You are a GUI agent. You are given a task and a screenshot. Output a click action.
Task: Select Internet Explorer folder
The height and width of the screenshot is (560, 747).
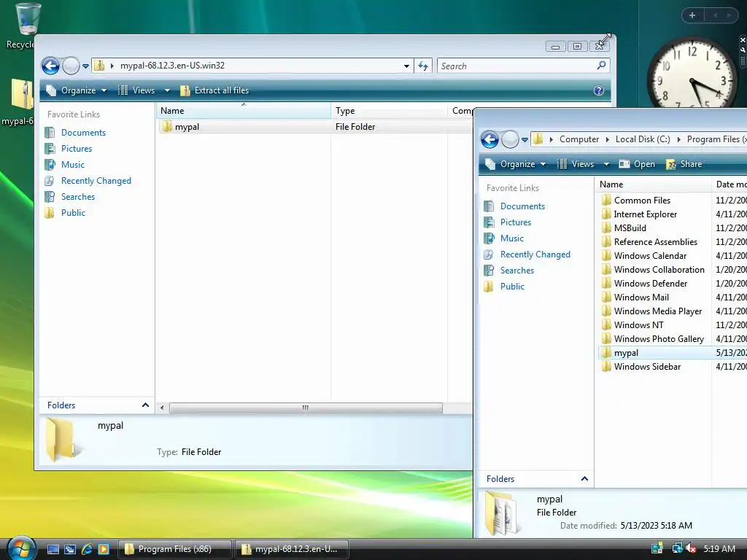[639, 214]
